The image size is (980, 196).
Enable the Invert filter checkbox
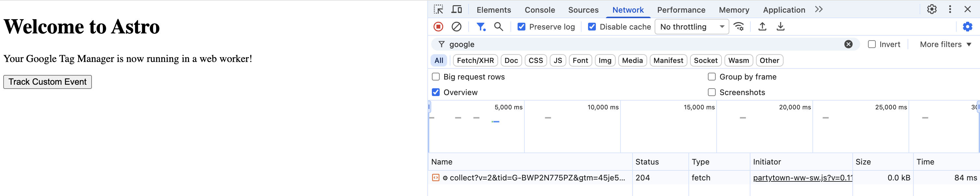[x=872, y=44]
